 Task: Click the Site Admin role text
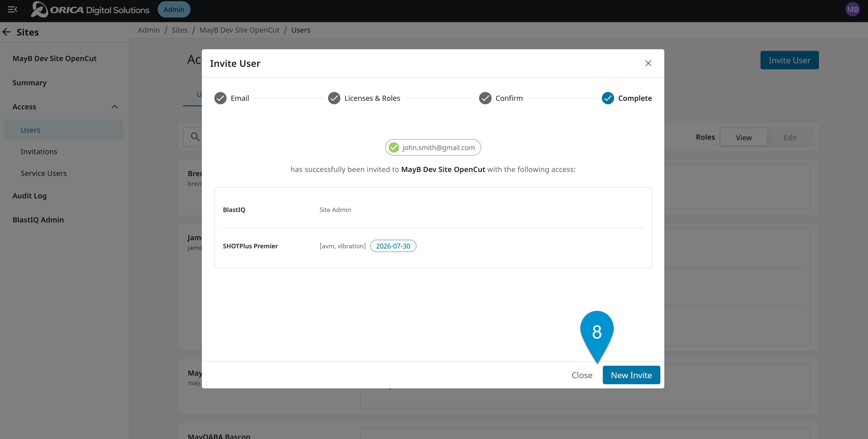pos(335,210)
